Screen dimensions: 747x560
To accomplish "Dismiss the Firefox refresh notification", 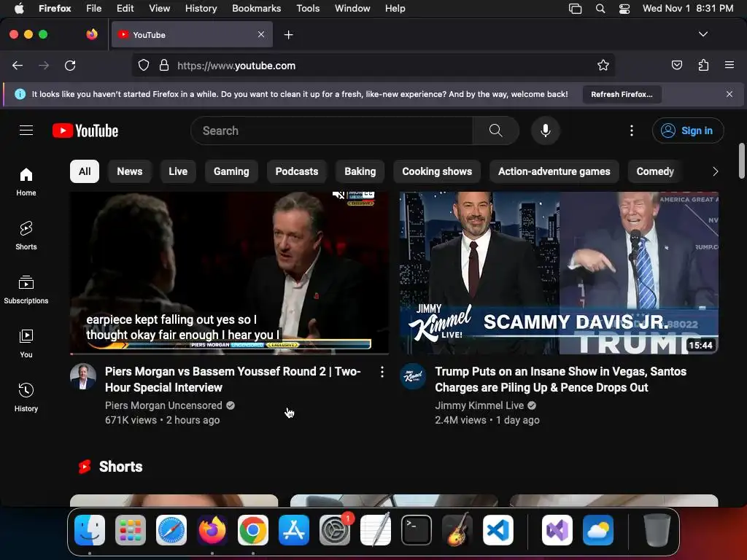I will tap(729, 94).
